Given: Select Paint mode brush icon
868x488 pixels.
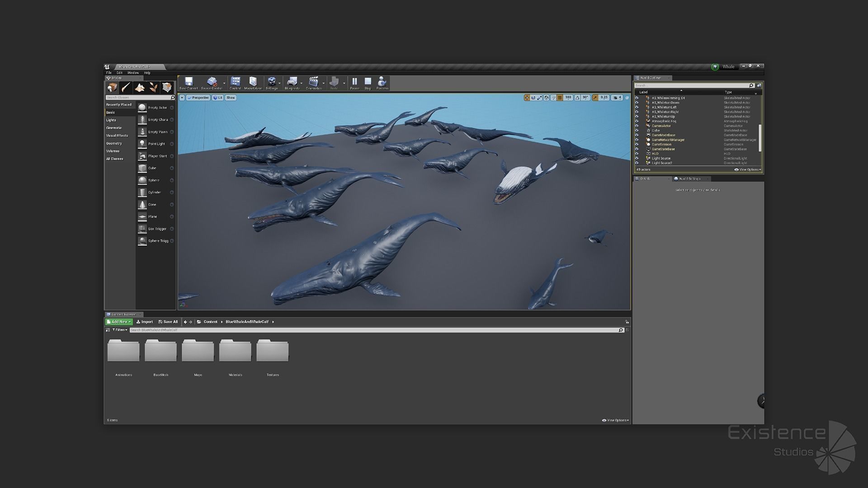Looking at the screenshot, I should point(126,87).
